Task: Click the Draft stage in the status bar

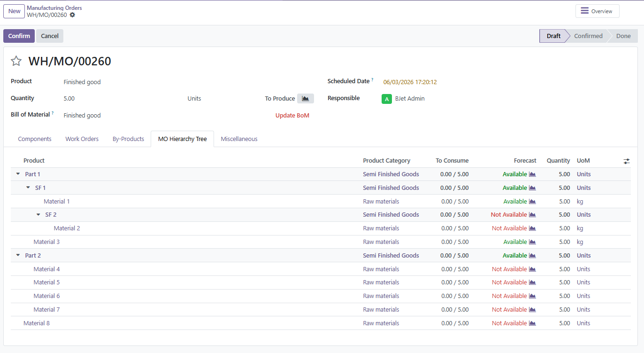Action: pos(553,36)
